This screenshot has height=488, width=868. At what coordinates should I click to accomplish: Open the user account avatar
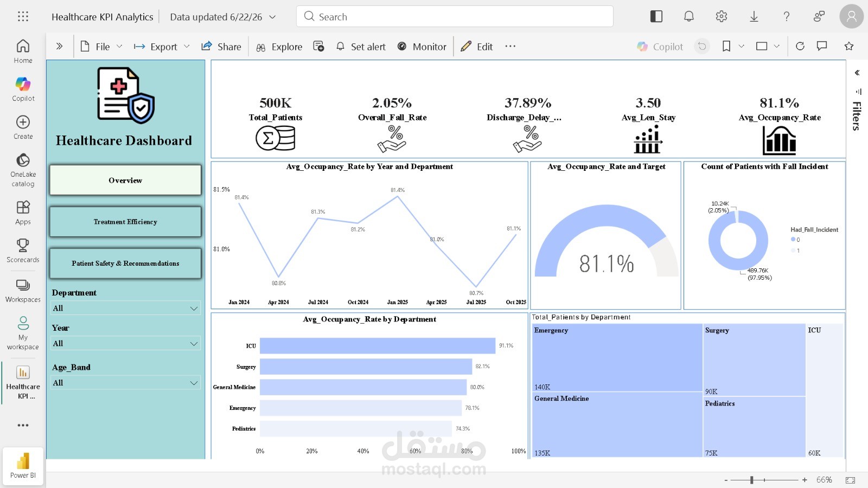click(x=852, y=16)
